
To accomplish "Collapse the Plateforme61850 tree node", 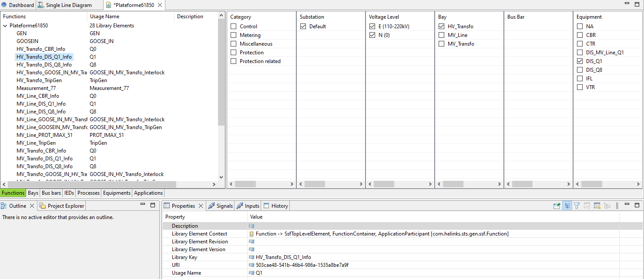I will pos(4,25).
